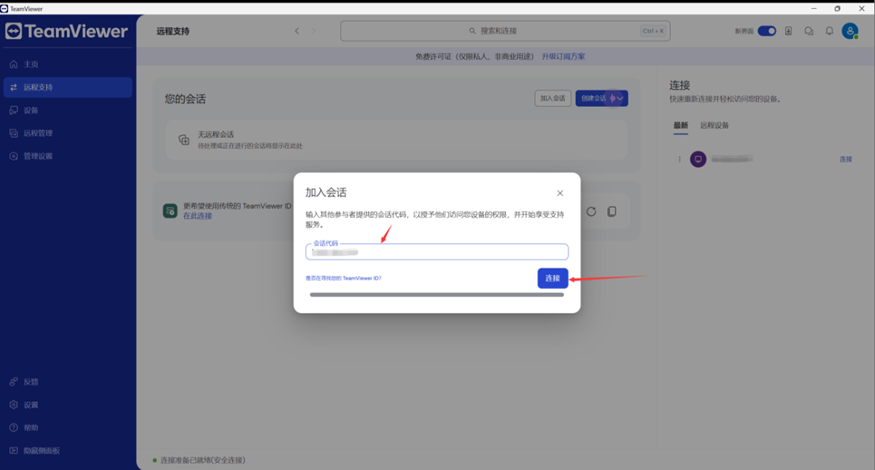Click the download icon in top bar

pyautogui.click(x=789, y=31)
